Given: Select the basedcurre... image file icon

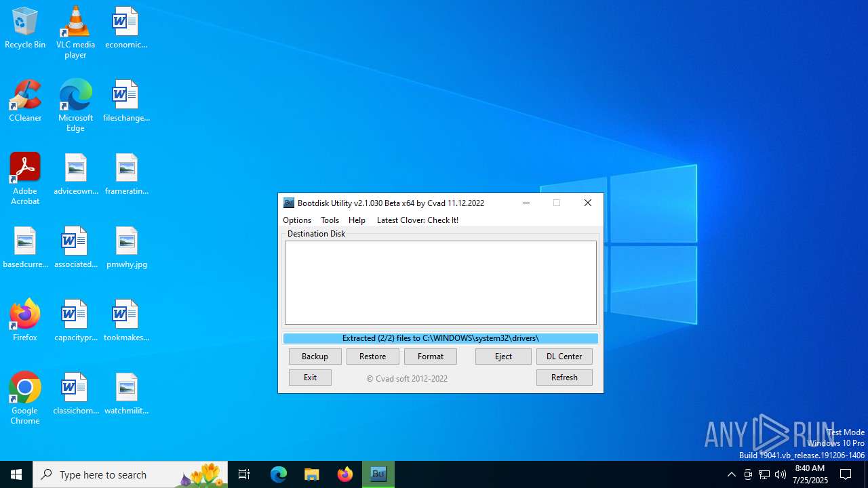Looking at the screenshot, I should pyautogui.click(x=25, y=247).
